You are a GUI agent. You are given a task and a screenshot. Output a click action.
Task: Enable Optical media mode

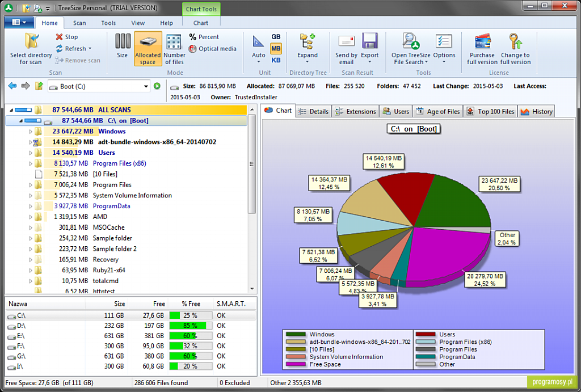[212, 49]
